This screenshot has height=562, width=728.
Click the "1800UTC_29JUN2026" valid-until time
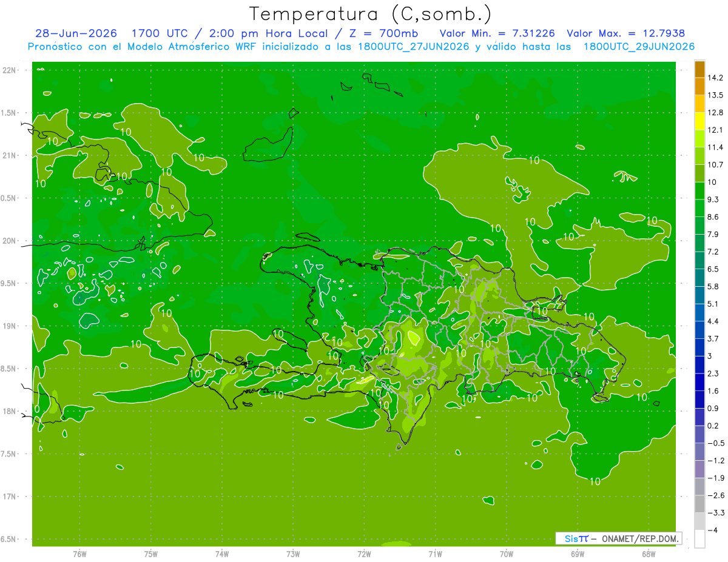click(639, 47)
